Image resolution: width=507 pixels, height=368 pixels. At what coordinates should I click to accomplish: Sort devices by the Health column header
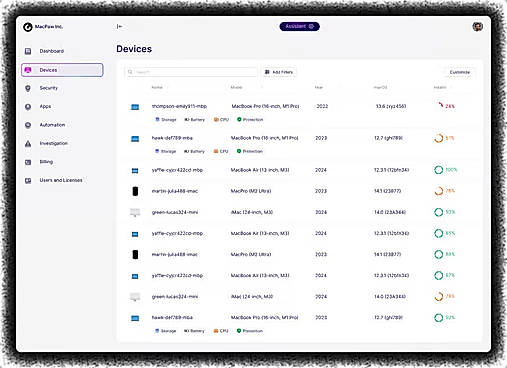pos(440,87)
